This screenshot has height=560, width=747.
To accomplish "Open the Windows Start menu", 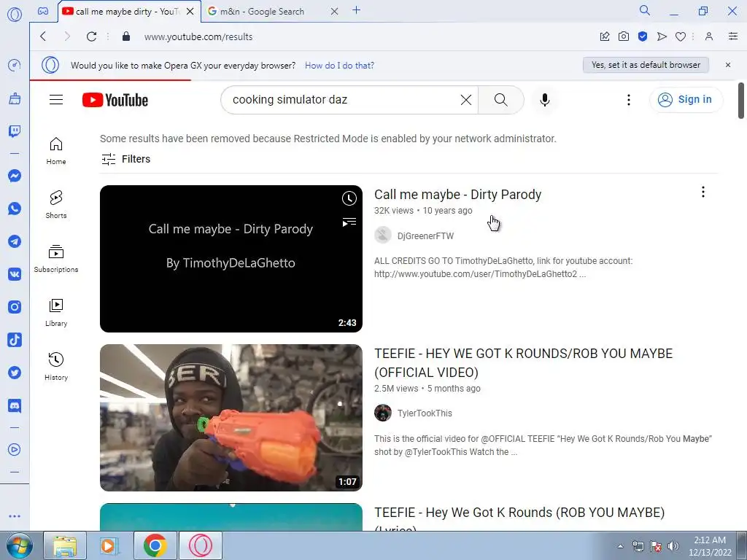I will [x=18, y=545].
